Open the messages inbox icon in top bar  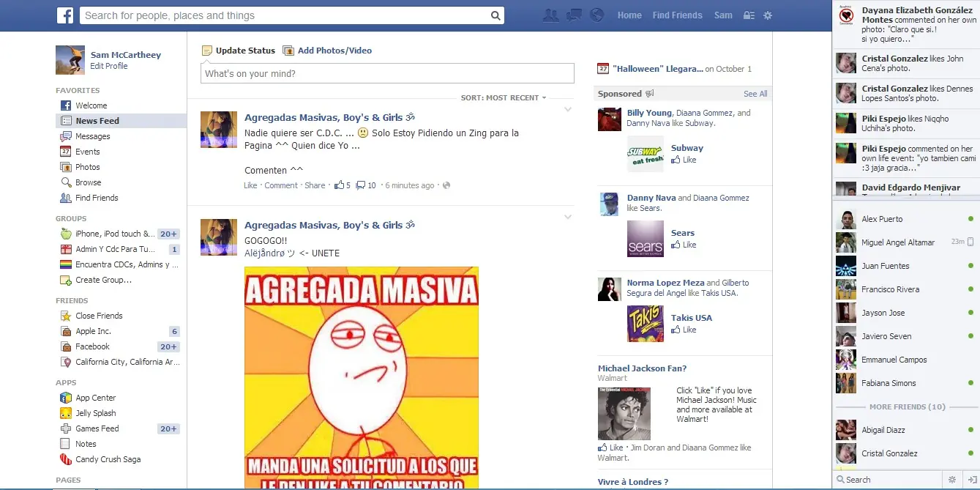[574, 15]
